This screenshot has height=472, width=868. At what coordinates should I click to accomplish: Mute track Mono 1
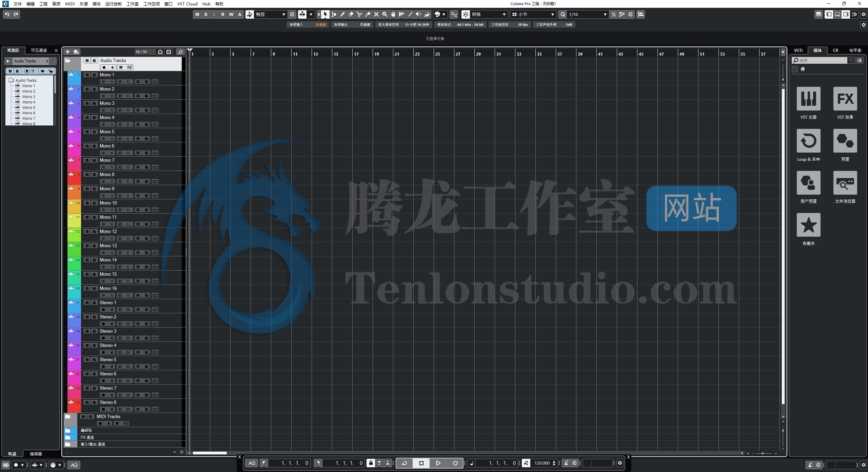click(87, 75)
